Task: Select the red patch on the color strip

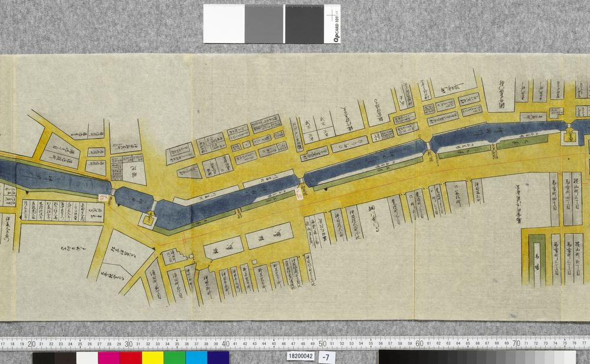Action: point(130,358)
